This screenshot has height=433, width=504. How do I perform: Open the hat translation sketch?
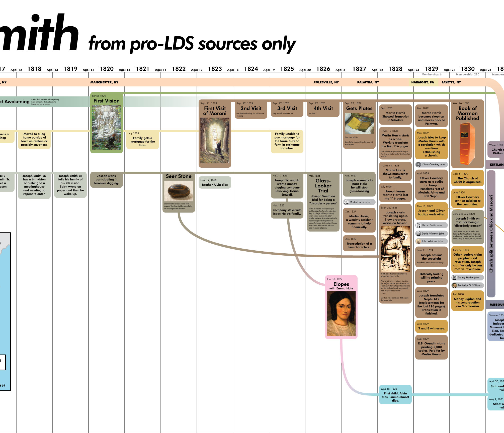(x=395, y=249)
